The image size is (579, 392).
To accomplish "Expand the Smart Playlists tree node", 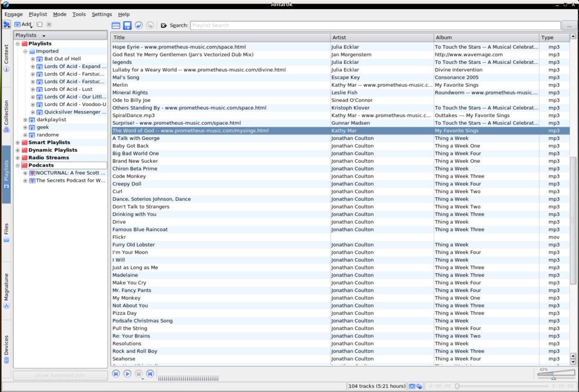I will pos(17,142).
